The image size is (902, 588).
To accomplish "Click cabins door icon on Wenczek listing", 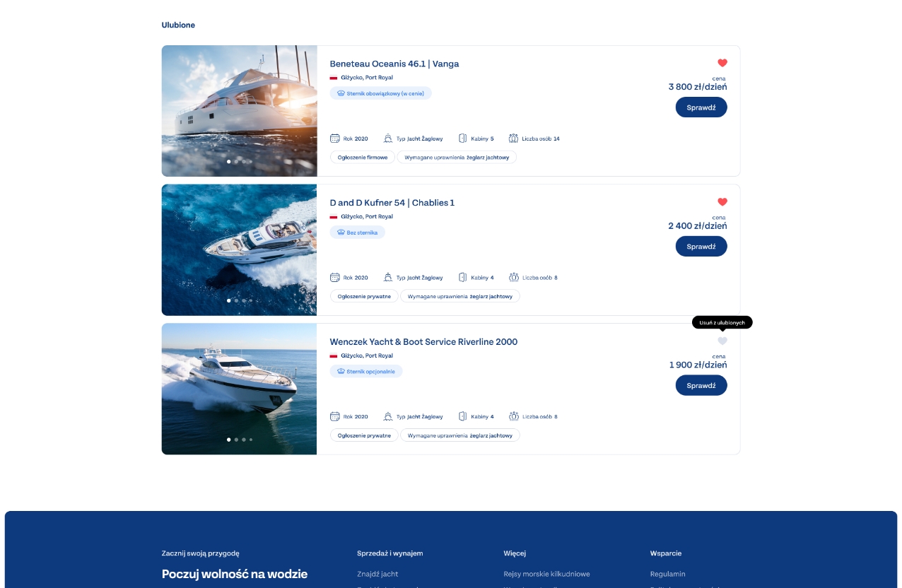I will point(463,416).
